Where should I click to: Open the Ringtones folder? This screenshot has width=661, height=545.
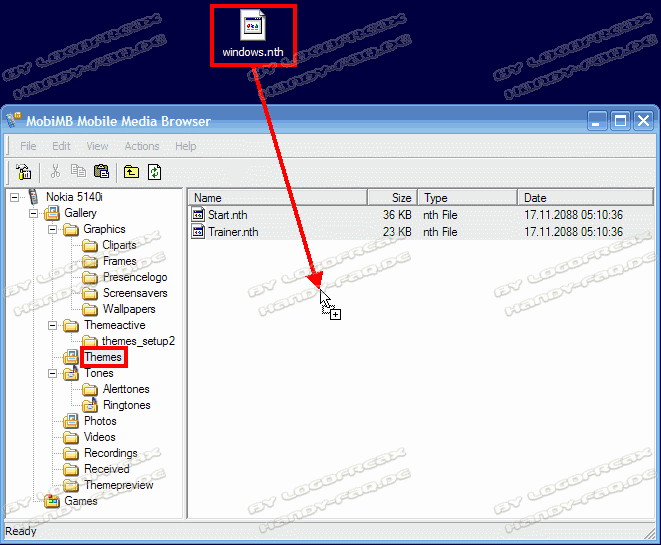[x=126, y=405]
